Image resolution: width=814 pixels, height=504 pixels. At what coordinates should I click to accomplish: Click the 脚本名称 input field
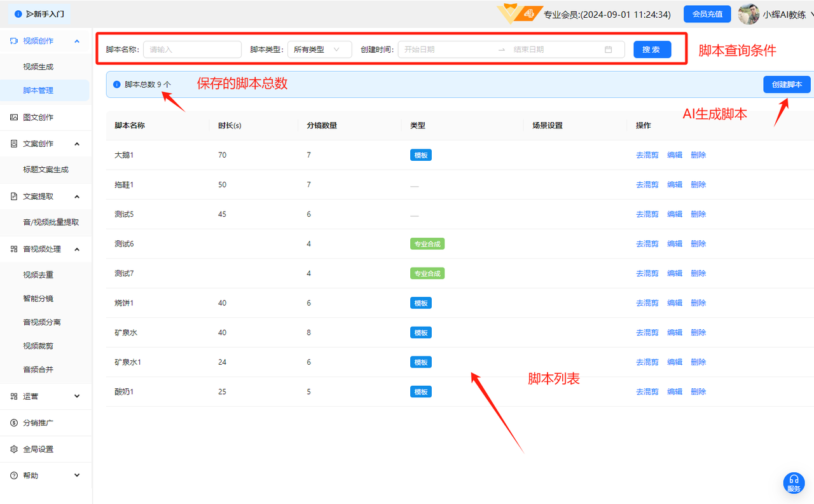192,50
